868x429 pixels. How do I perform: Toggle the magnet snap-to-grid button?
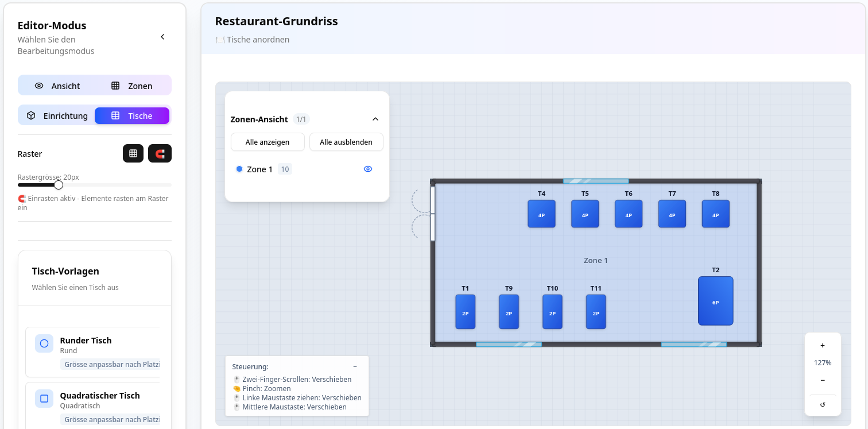coord(160,153)
